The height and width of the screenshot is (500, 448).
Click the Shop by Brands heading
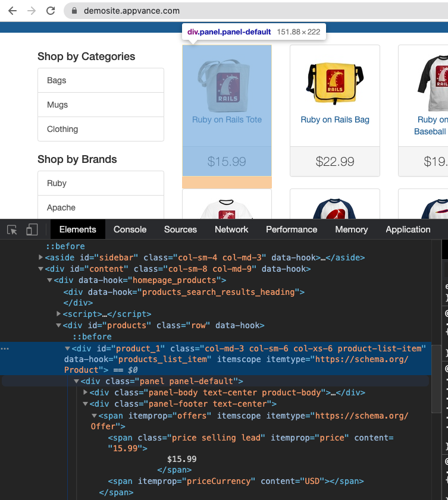tap(77, 159)
